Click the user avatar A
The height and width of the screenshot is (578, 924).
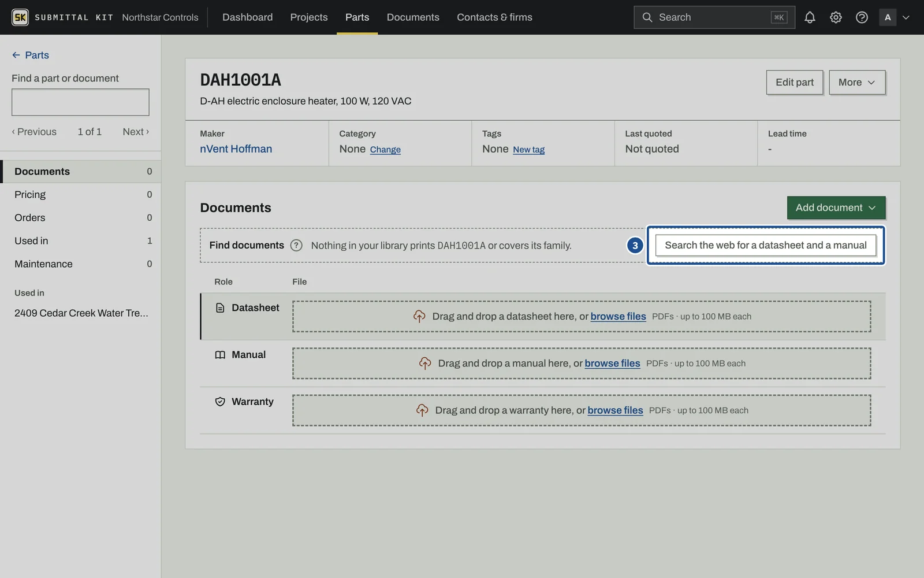pyautogui.click(x=888, y=17)
